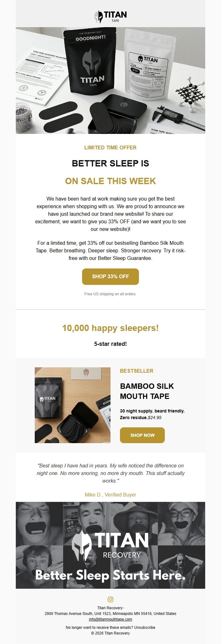Click the LIMITED TIME OFFER heading
Screen dimensions: 221x644
(110, 147)
